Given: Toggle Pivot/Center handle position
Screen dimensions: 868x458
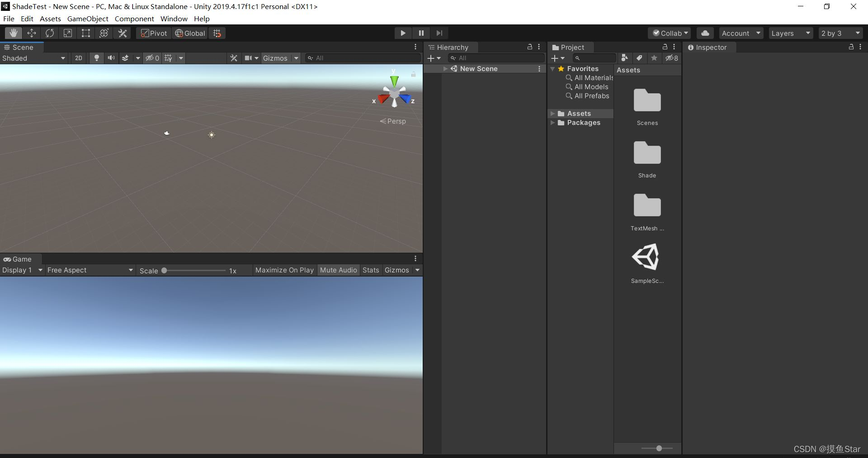Looking at the screenshot, I should [154, 33].
